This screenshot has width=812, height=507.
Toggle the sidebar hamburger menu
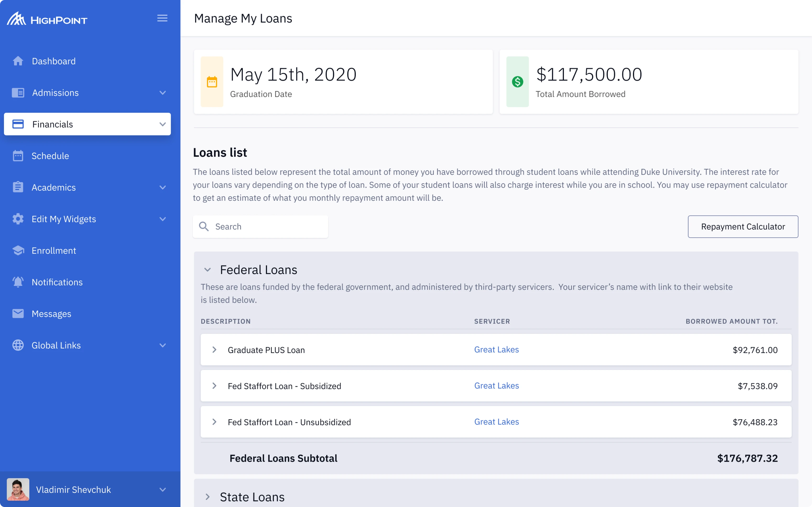[162, 18]
